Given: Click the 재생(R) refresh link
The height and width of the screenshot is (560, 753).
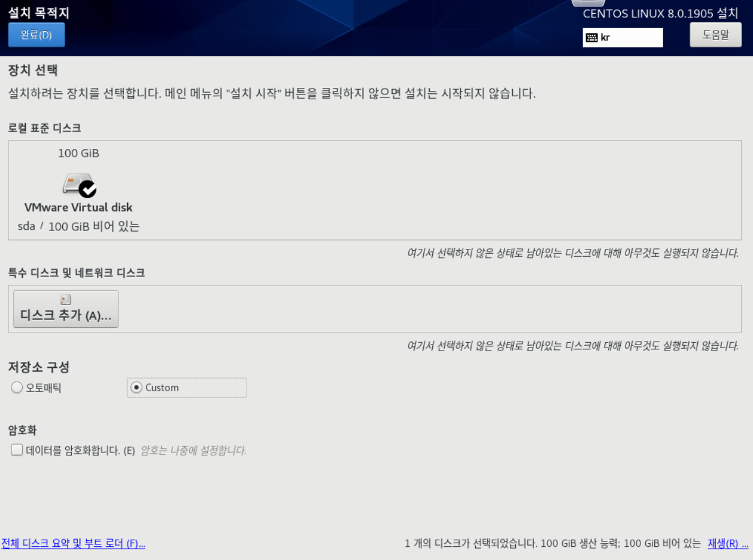Looking at the screenshot, I should [728, 543].
